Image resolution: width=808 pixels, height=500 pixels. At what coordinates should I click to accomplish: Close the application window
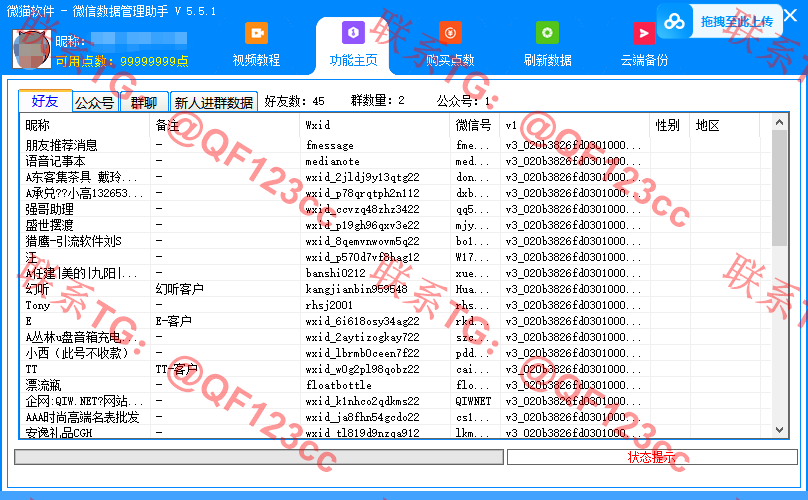[x=790, y=16]
